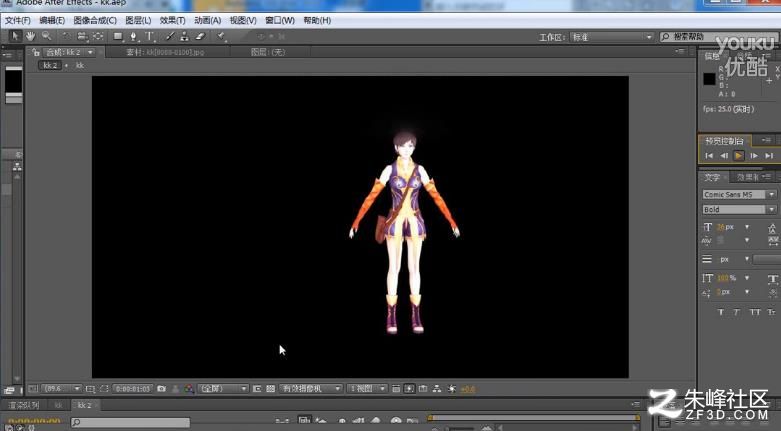The image size is (781, 431).
Task: Open the 视图(V) menu
Action: [243, 20]
